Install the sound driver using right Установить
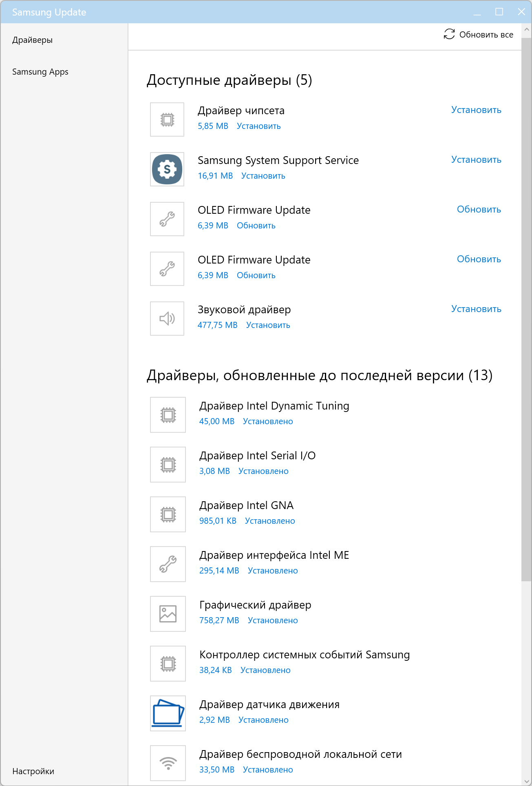 (x=476, y=309)
